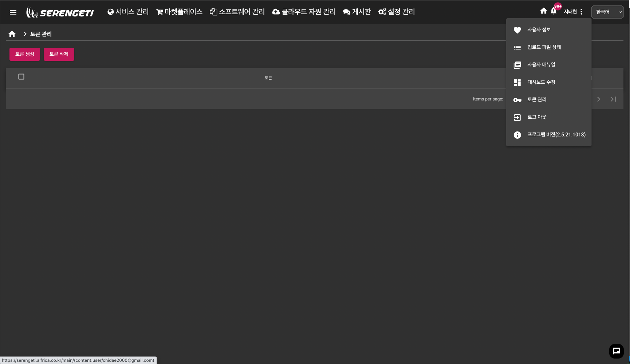Screen dimensions: 630x364
Task: Expand the 클라우드 자원 관리 menu
Action: [x=304, y=12]
